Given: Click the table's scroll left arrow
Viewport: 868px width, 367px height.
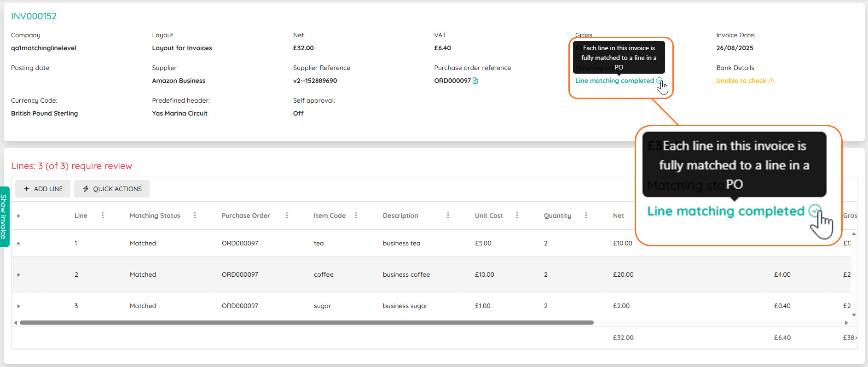Looking at the screenshot, I should (x=16, y=323).
